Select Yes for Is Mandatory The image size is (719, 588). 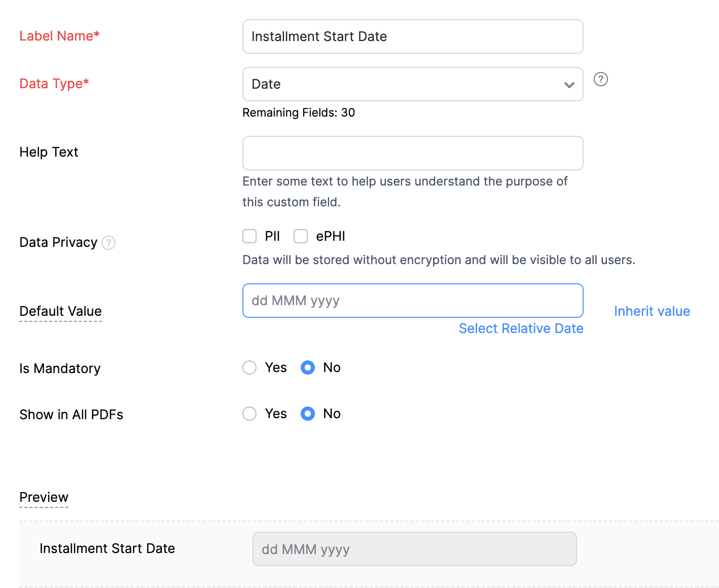(249, 367)
